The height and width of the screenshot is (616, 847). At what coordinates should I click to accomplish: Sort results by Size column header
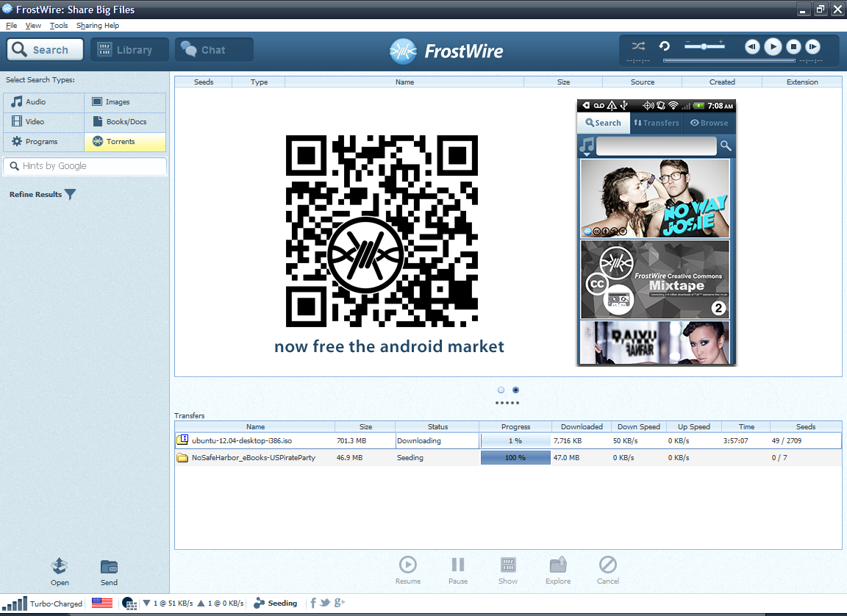pyautogui.click(x=563, y=82)
